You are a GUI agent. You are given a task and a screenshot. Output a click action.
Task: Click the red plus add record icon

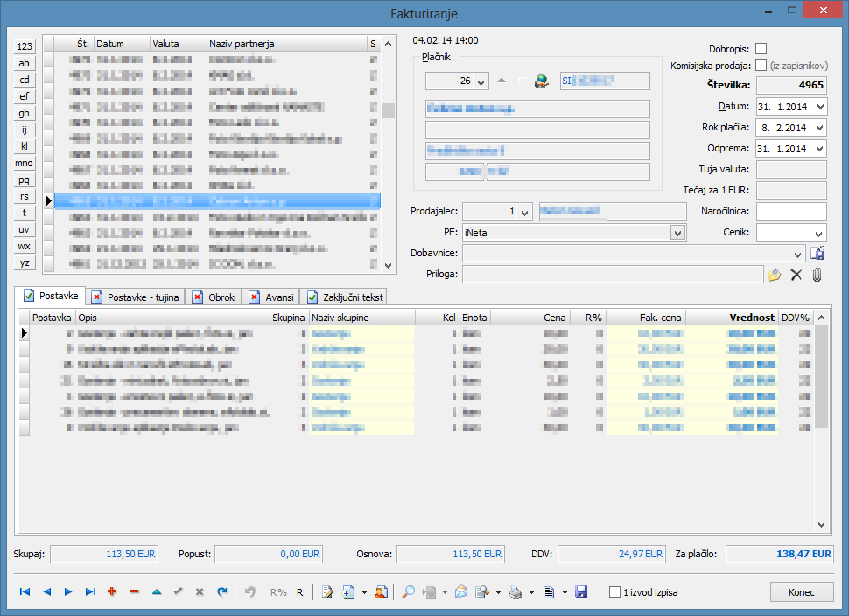[112, 592]
